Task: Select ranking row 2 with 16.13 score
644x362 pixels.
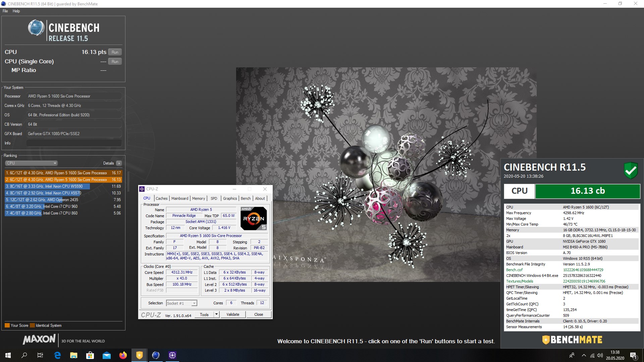Action: (x=63, y=180)
